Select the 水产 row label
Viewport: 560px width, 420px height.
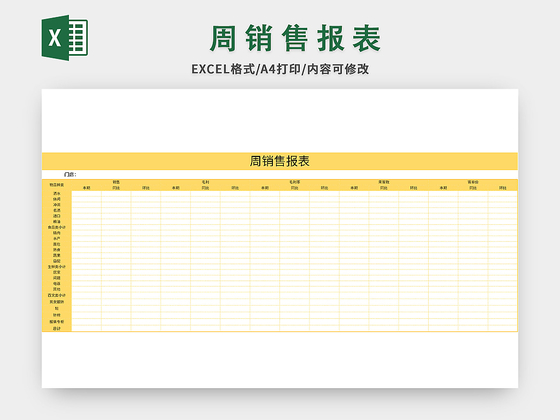(x=57, y=239)
